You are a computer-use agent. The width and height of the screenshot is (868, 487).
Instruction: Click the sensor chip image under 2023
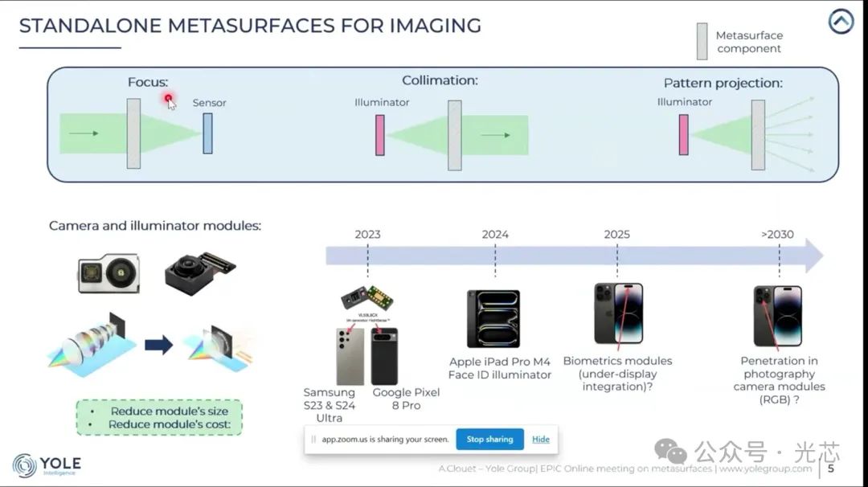click(x=367, y=299)
